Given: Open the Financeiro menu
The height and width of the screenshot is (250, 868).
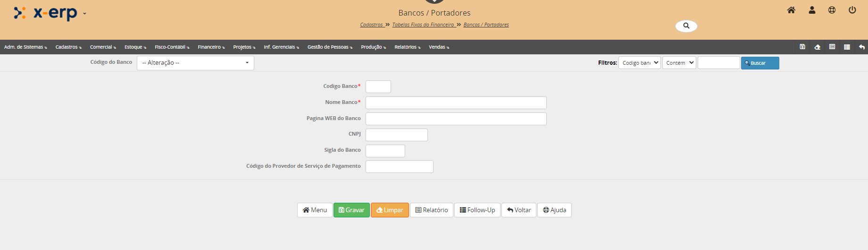Looking at the screenshot, I should pyautogui.click(x=211, y=47).
